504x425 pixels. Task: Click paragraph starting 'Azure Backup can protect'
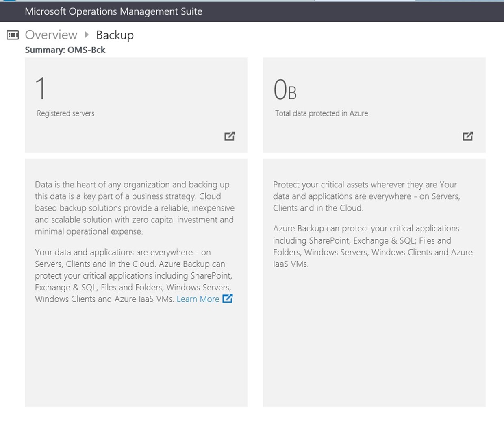(373, 246)
